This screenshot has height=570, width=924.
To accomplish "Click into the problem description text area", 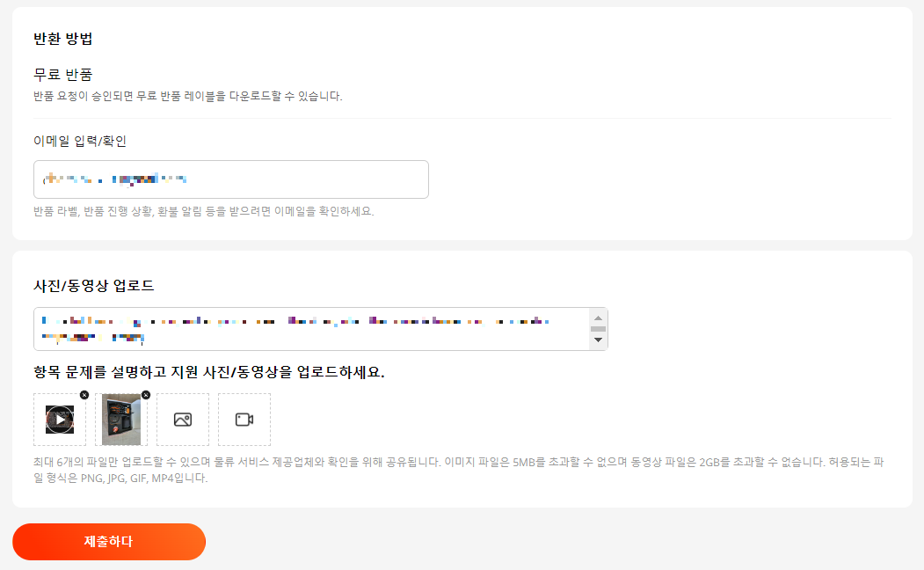I will pyautogui.click(x=311, y=329).
